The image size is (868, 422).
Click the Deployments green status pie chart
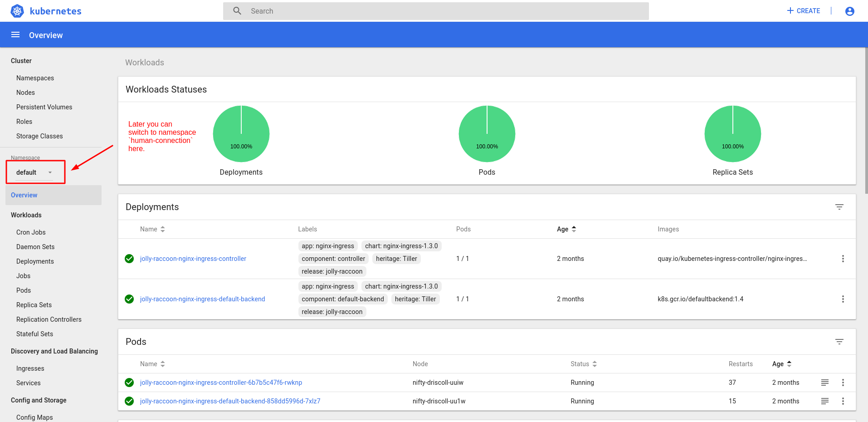point(241,134)
